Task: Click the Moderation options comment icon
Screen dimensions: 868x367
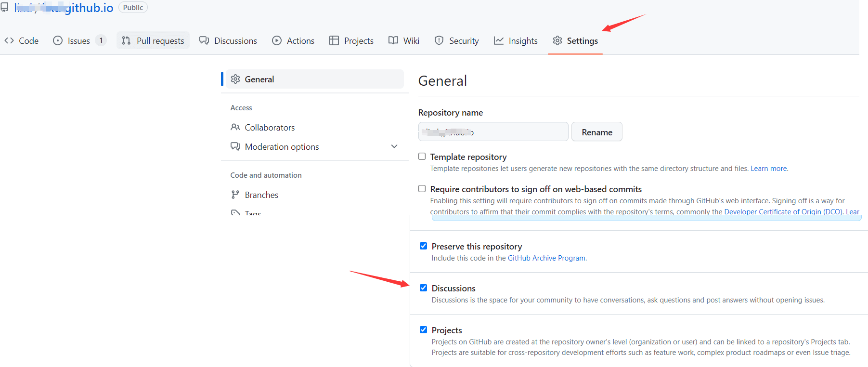Action: 235,146
